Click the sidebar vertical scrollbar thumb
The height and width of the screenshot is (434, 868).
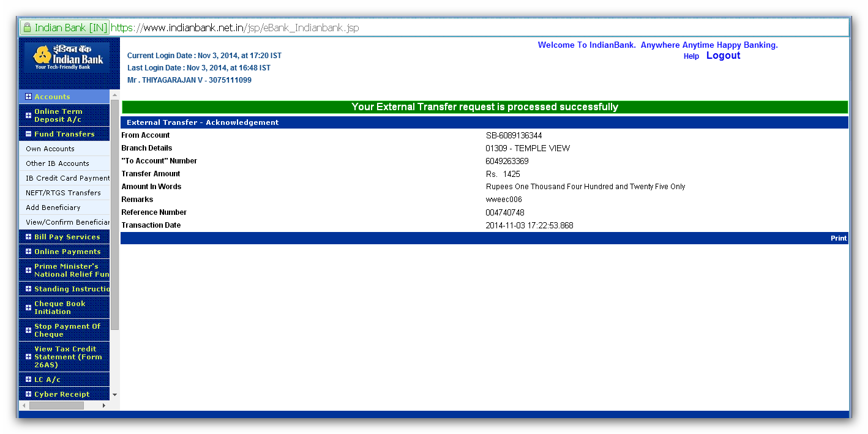coord(114,214)
